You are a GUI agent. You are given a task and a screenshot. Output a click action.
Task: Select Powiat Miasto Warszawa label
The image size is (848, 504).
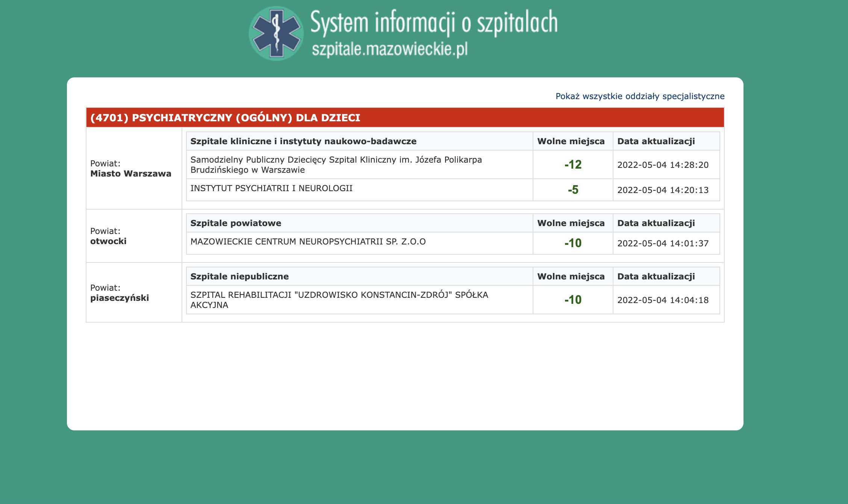pyautogui.click(x=131, y=169)
